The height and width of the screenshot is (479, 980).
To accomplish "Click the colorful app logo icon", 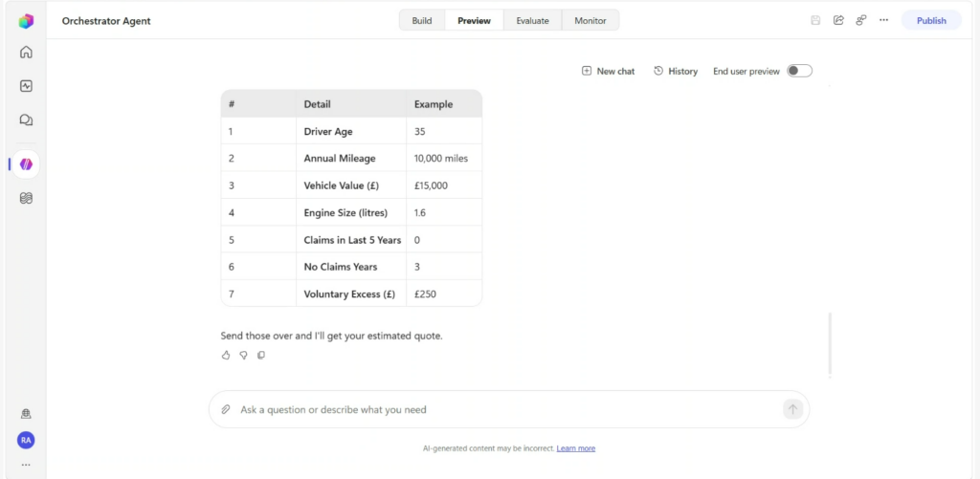I will pos(26,21).
